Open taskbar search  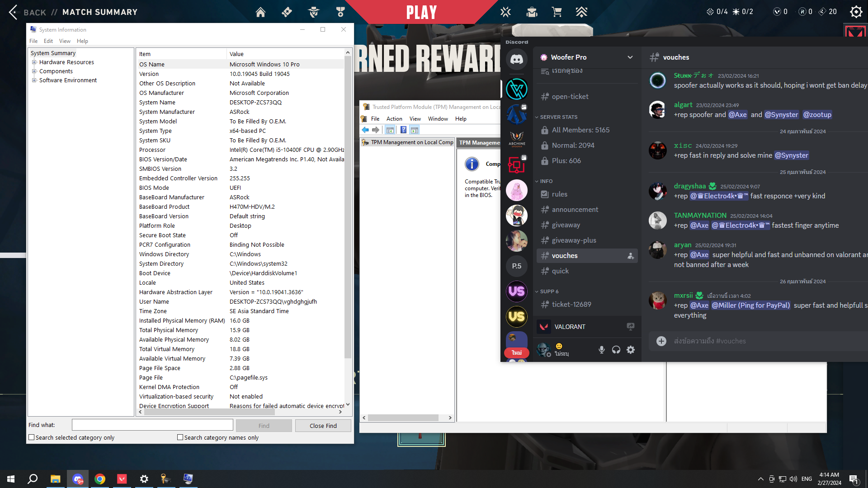(33, 479)
